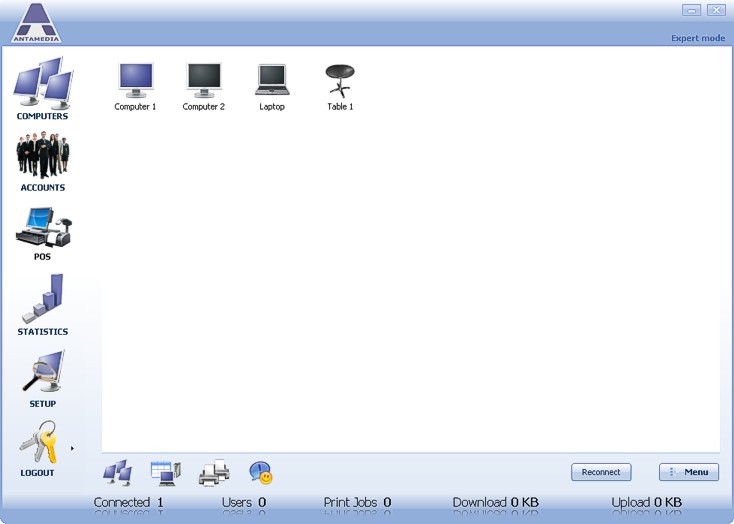The height and width of the screenshot is (524, 734).
Task: Click the 'Print Jobs 0' status text
Action: coord(357,502)
